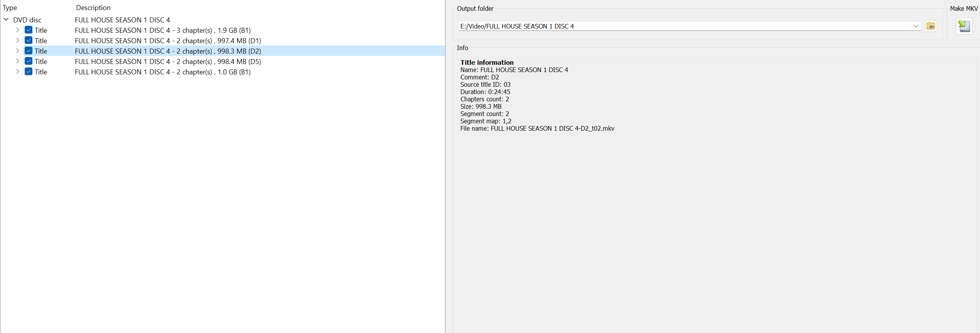
Task: Uncheck the 998.3 MB (D2) title checkbox
Action: coord(29,50)
